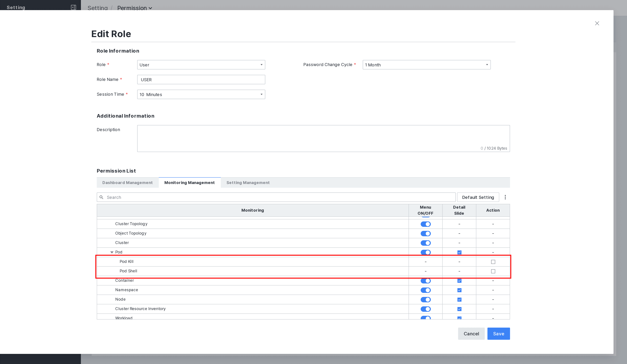Select the Namespace row label

(x=126, y=290)
